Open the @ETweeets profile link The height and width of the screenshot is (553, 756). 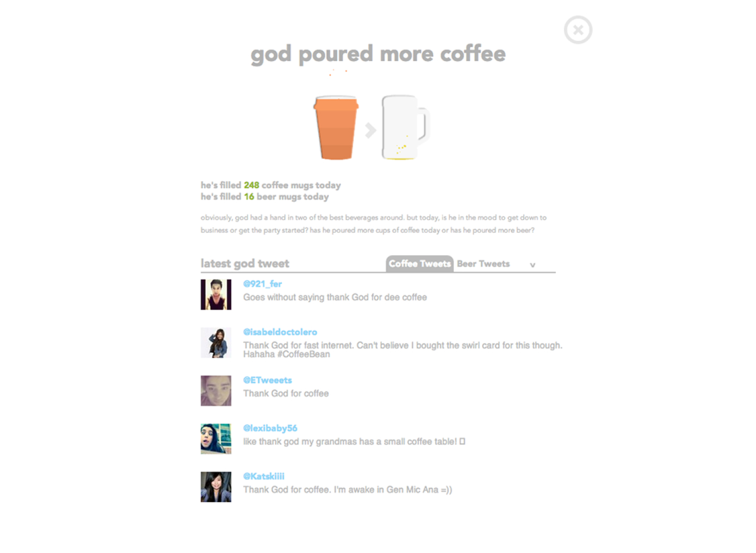tap(268, 380)
